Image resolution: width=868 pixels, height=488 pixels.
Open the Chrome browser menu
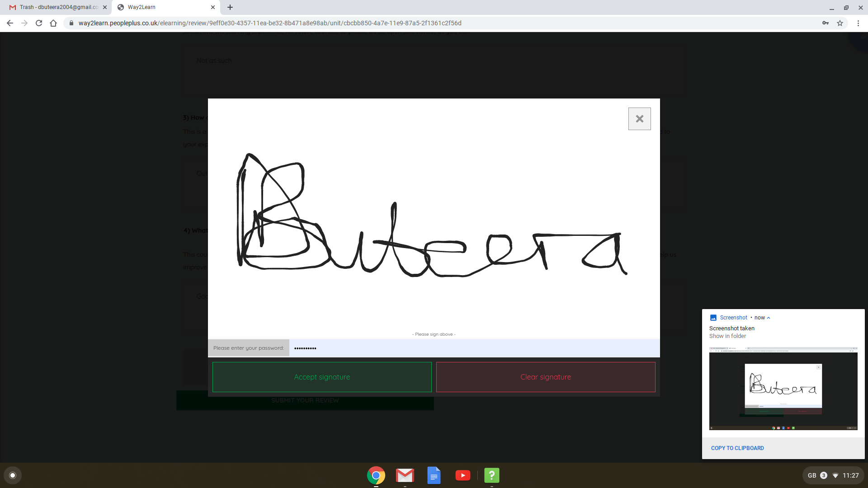[x=859, y=23]
